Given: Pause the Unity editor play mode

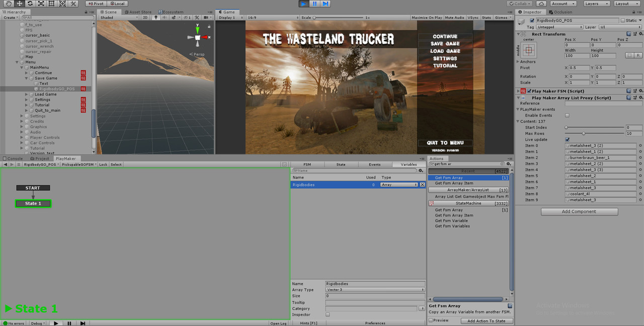Looking at the screenshot, I should (314, 4).
